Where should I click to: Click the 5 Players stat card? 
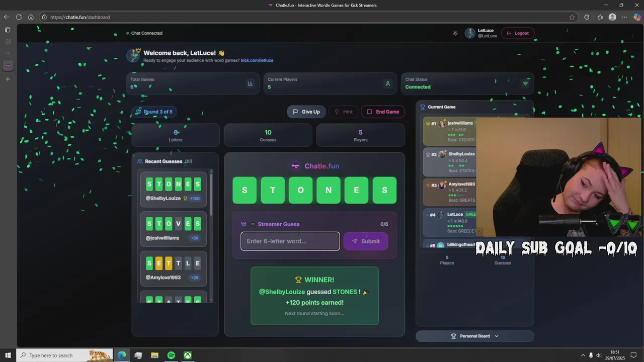click(360, 135)
